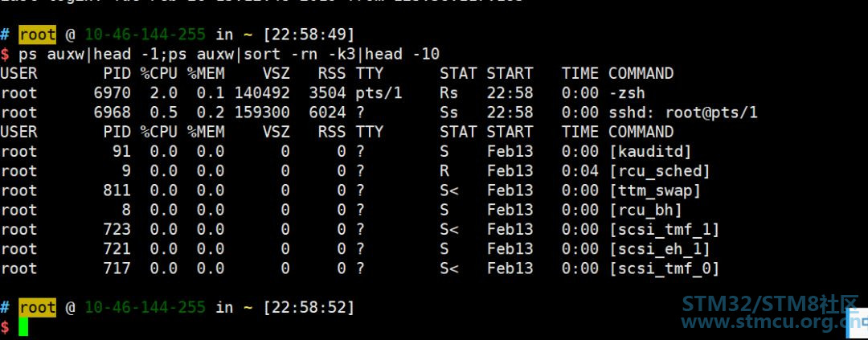This screenshot has width=868, height=340.
Task: Select PID 91 in the kauditd row
Action: 122,151
